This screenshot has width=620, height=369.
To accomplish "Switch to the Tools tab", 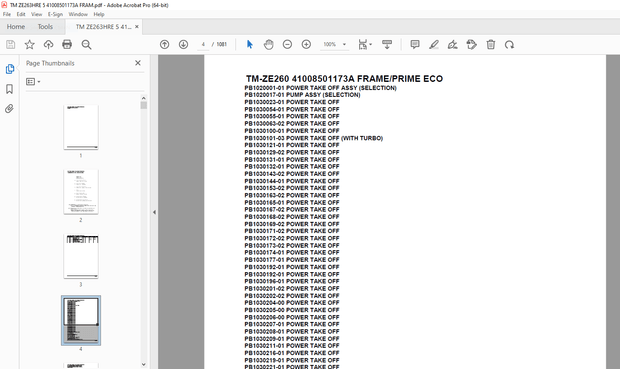I will click(45, 26).
